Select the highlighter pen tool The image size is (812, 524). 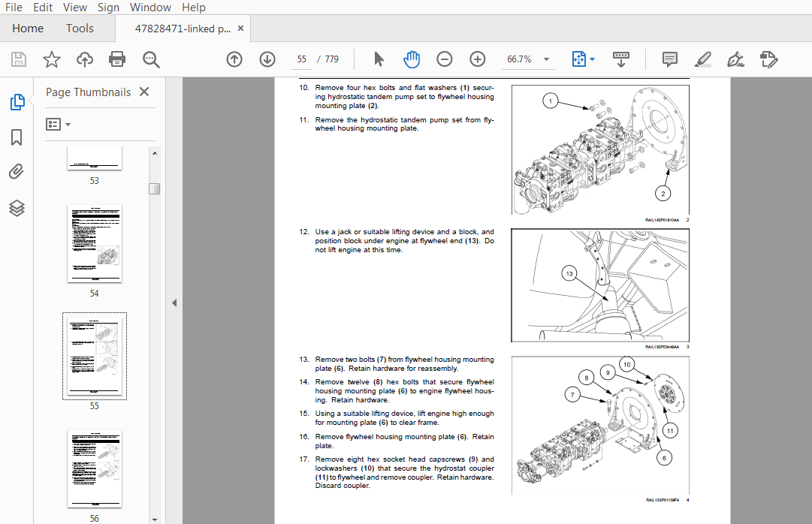click(x=703, y=59)
